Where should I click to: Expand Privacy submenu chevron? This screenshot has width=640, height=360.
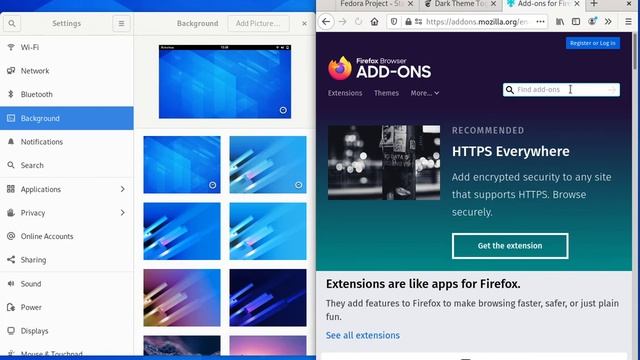pyautogui.click(x=122, y=213)
